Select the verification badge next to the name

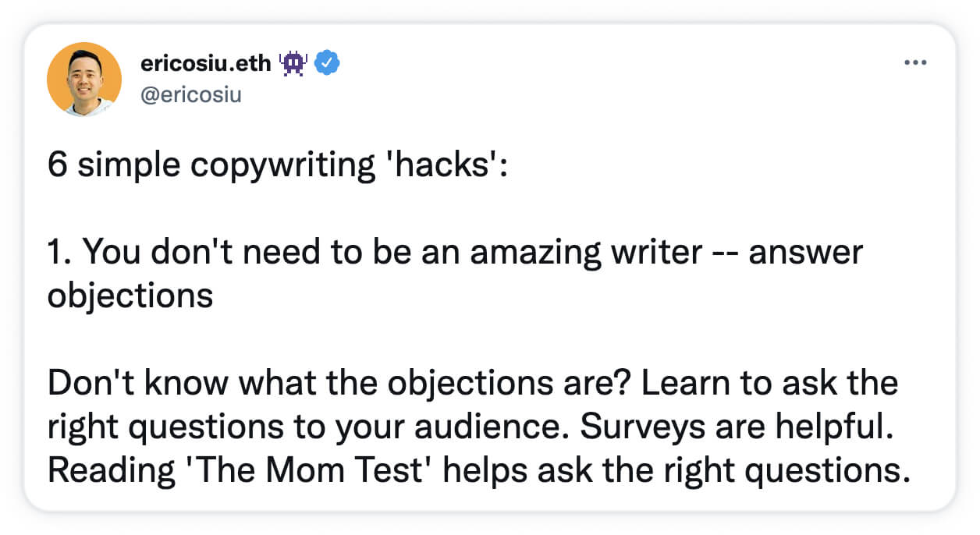click(326, 63)
